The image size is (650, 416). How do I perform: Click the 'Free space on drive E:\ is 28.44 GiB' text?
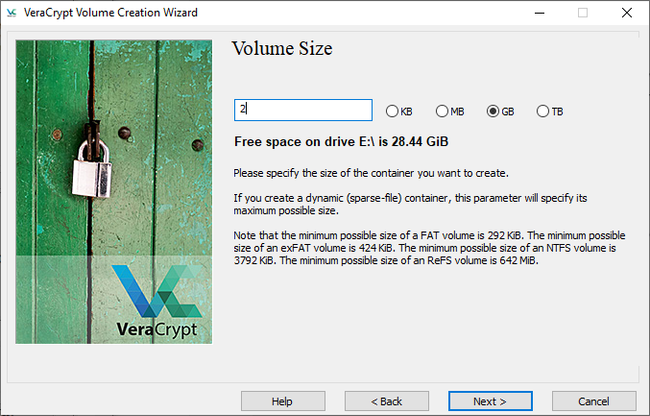[341, 142]
